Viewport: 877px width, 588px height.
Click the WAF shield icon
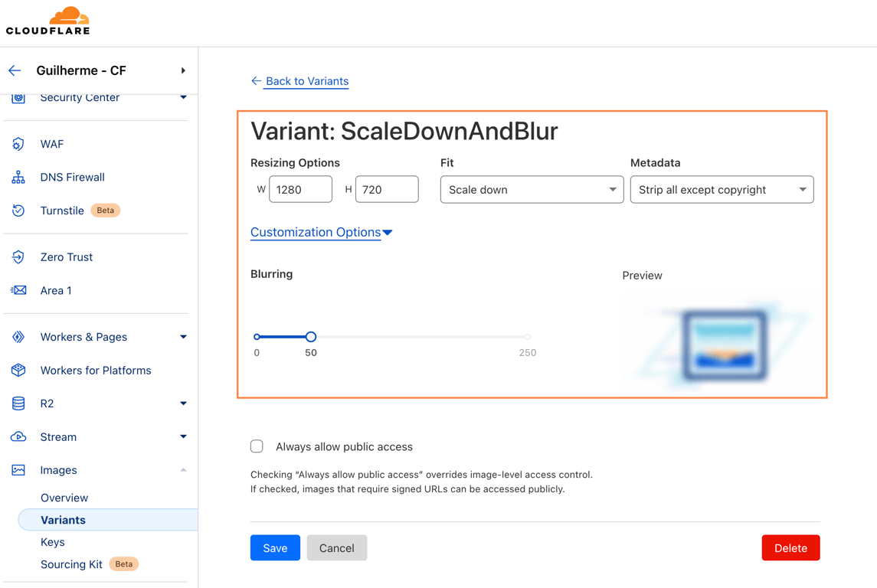click(x=18, y=144)
